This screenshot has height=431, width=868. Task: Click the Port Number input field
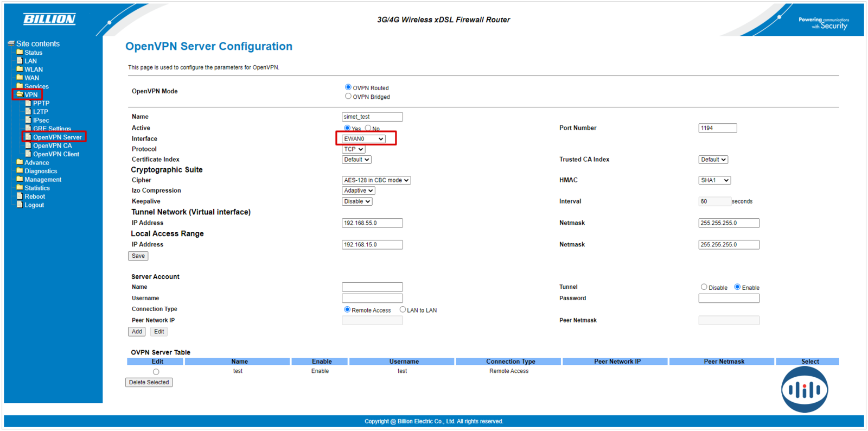717,128
